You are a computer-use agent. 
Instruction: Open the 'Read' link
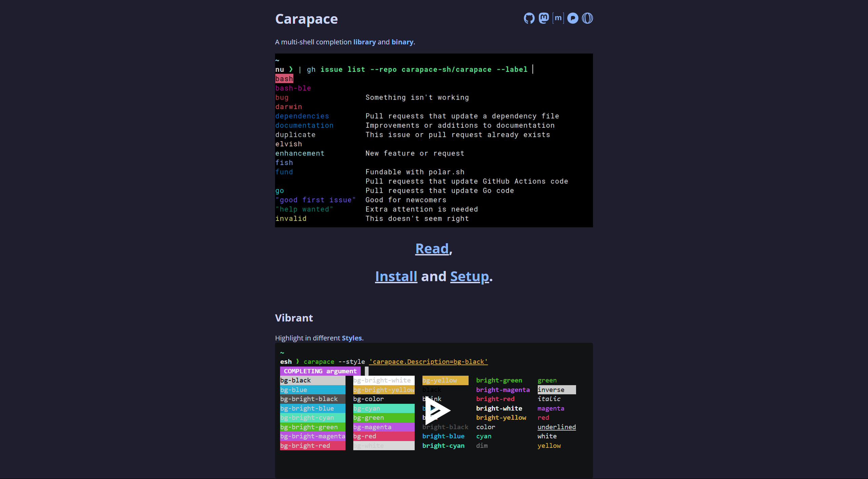coord(432,249)
